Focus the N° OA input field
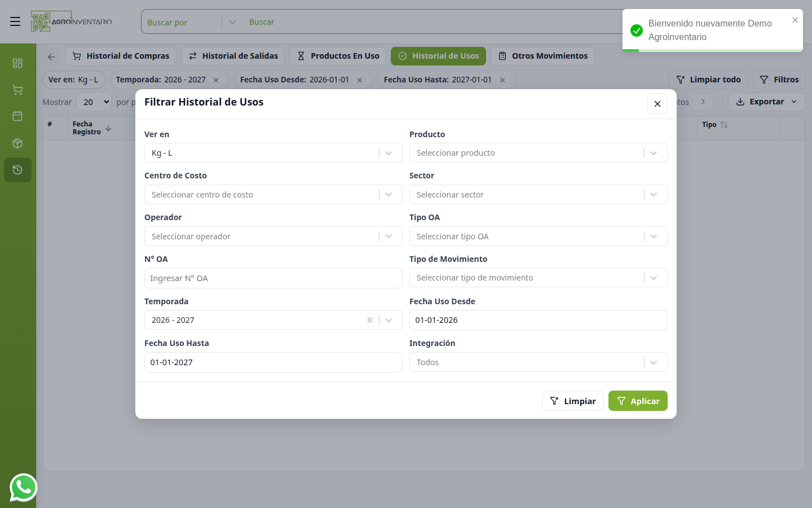The height and width of the screenshot is (508, 812). coord(273,278)
